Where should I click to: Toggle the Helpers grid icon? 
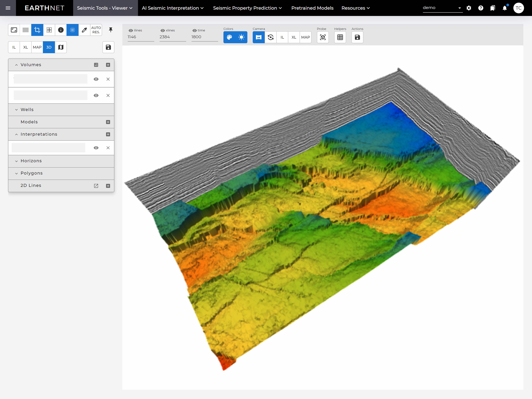coord(340,37)
